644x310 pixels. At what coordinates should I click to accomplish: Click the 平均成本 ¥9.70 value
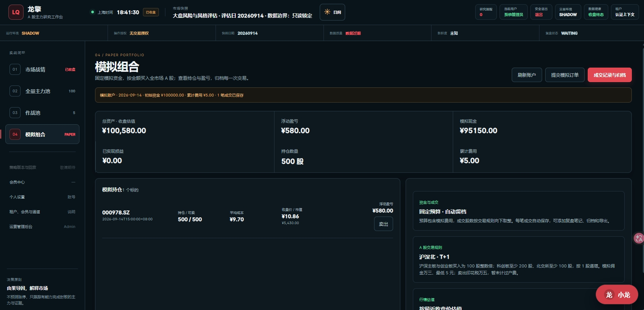click(x=237, y=220)
